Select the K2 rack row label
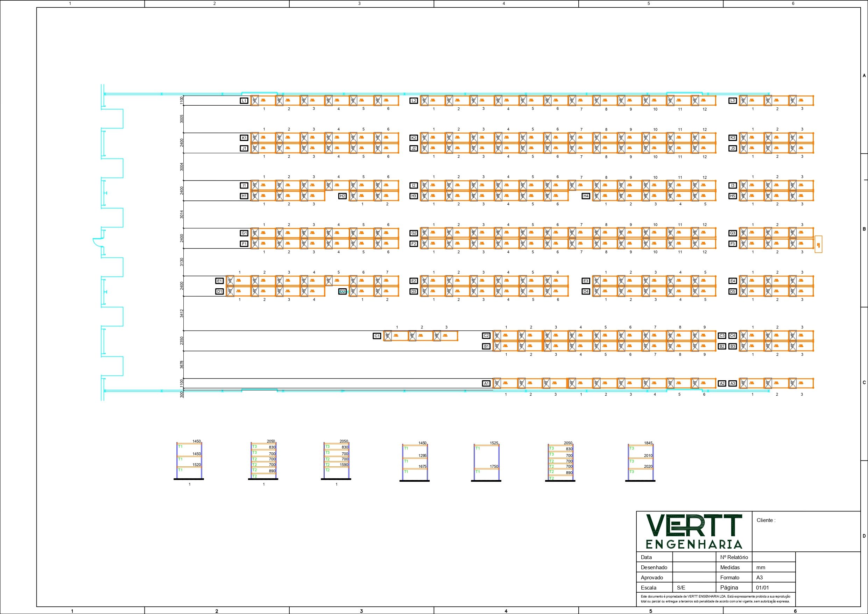Screen dimensions: 868x614 tap(414, 137)
